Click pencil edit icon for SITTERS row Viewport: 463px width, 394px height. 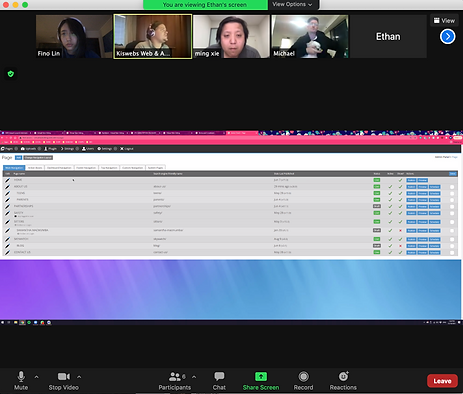[x=7, y=222]
